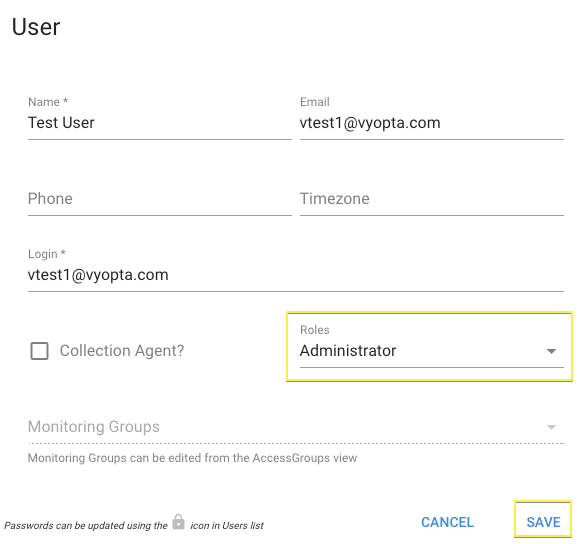Click the User dialog heading
Screen dimensions: 586x544
click(x=36, y=27)
